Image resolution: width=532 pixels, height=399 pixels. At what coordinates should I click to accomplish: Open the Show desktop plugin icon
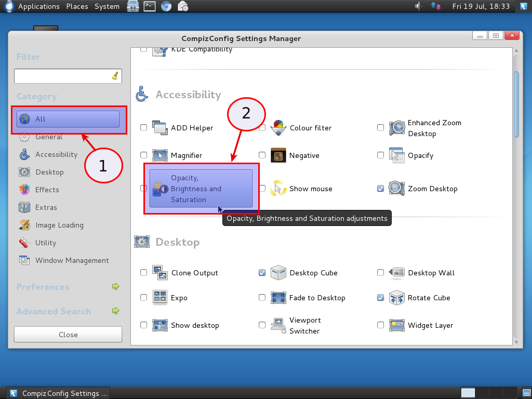coord(160,325)
